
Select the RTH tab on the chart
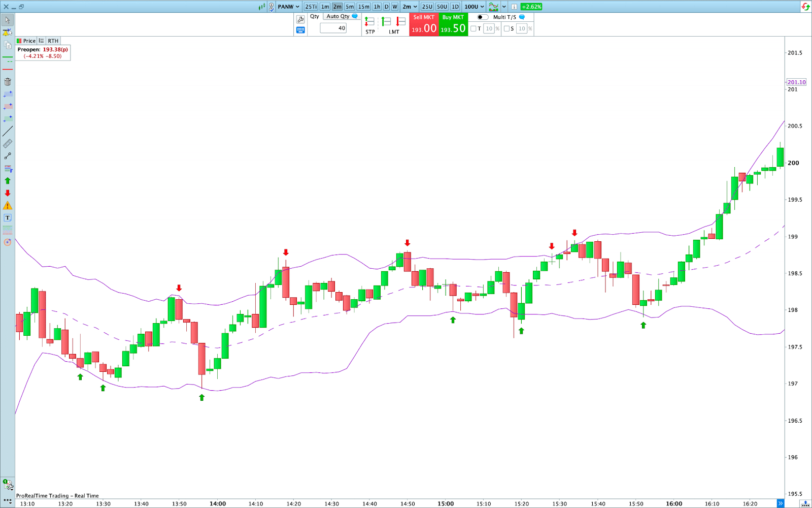coord(53,41)
